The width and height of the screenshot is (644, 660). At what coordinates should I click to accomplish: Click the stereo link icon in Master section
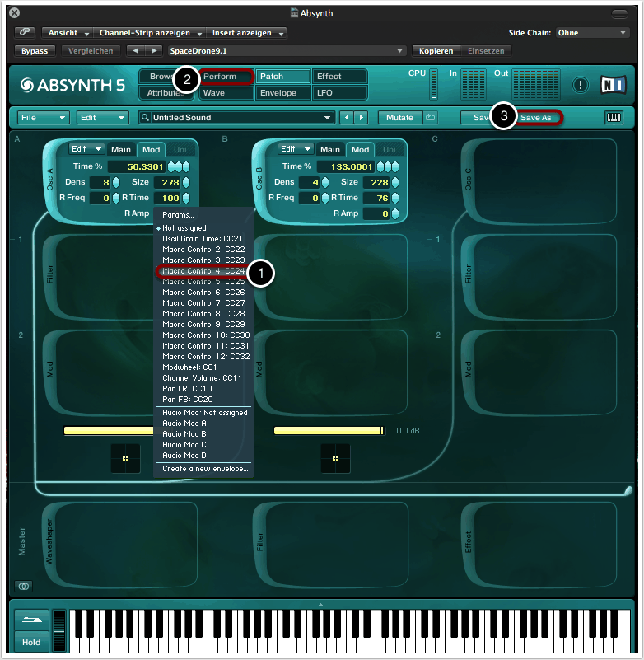click(24, 586)
